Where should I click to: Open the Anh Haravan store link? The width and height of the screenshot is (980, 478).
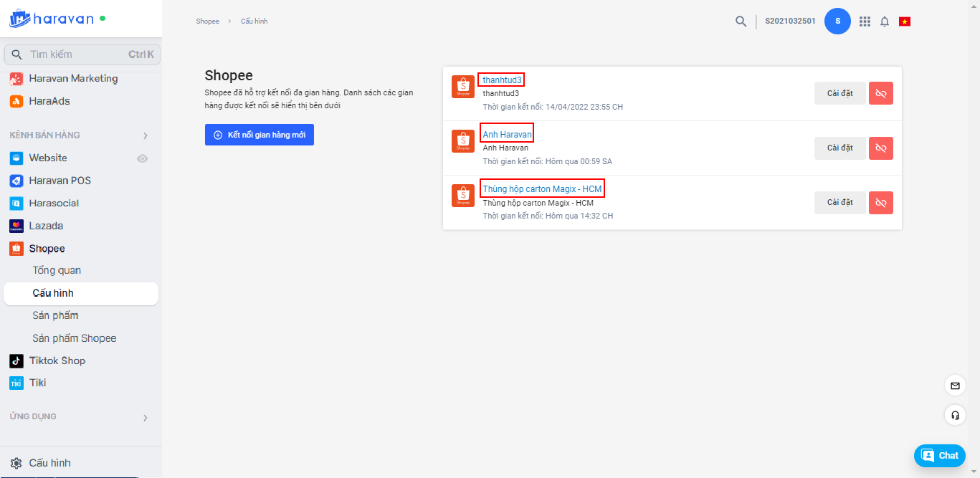[x=507, y=135]
